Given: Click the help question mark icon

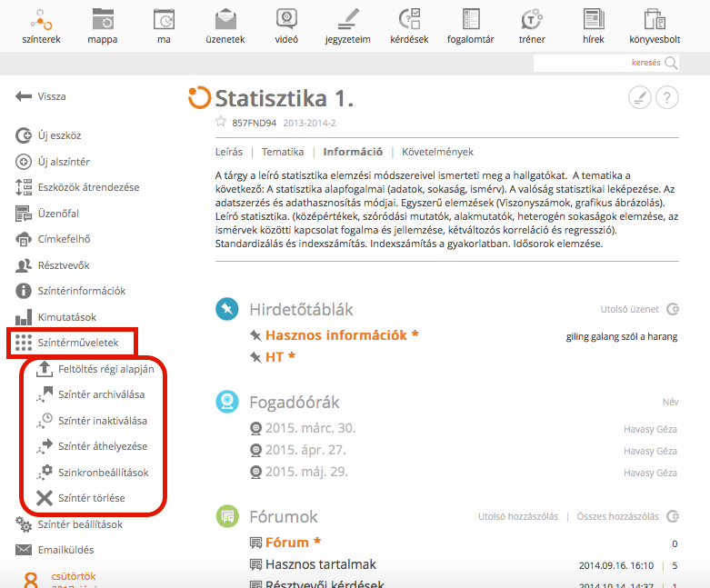Looking at the screenshot, I should click(666, 98).
